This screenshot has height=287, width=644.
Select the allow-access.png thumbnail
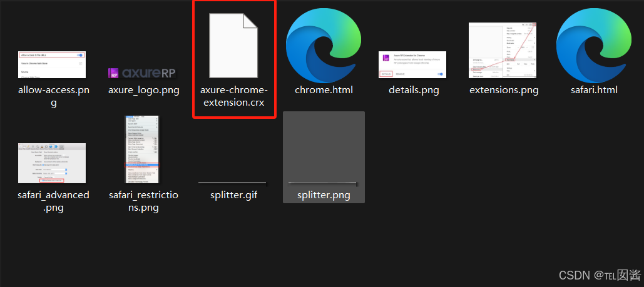point(52,65)
